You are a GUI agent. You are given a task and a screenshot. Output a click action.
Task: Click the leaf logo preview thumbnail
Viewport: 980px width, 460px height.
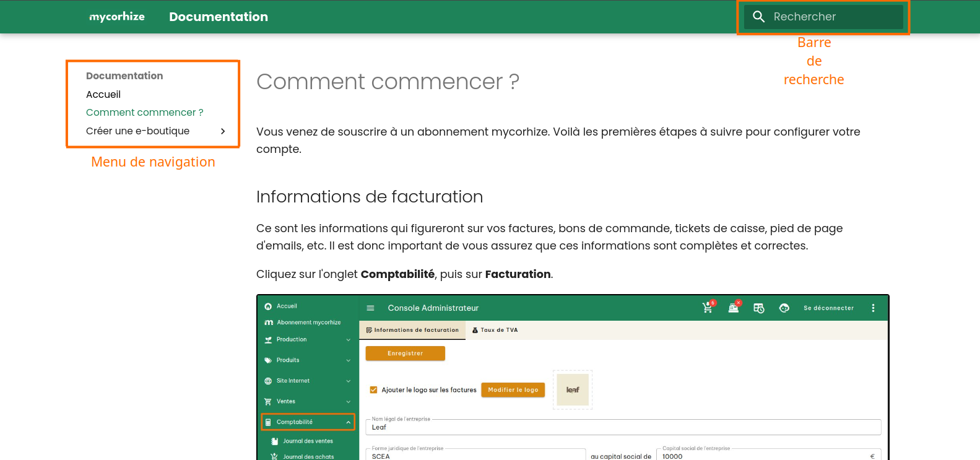click(573, 390)
